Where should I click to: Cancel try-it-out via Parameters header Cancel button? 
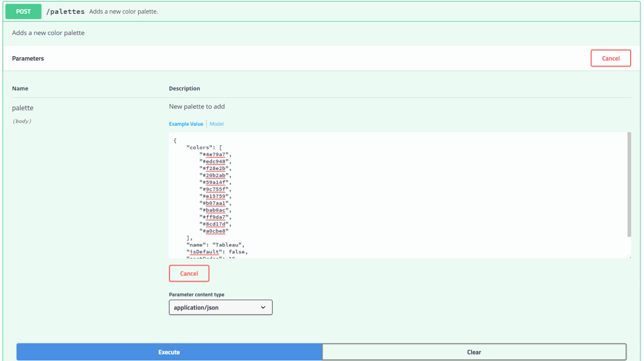tap(610, 58)
